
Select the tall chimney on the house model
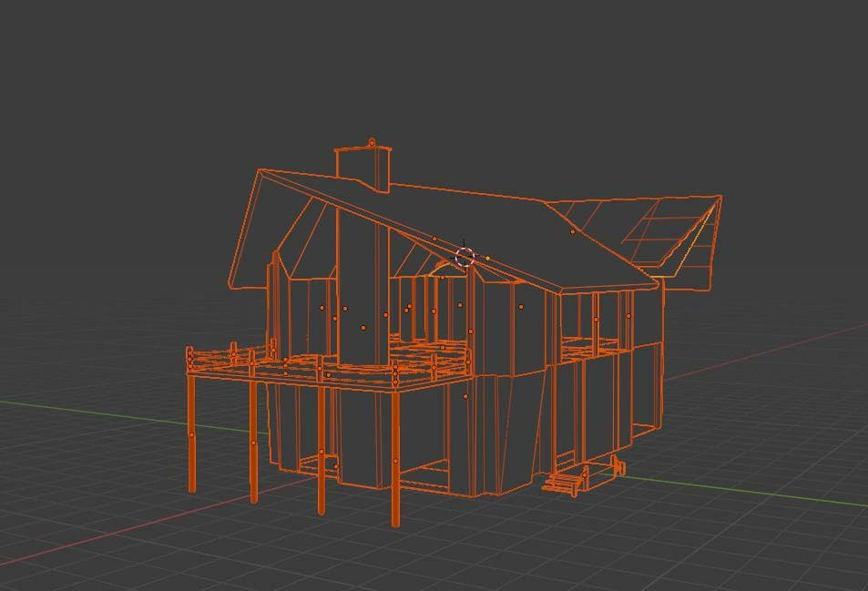pos(363,165)
